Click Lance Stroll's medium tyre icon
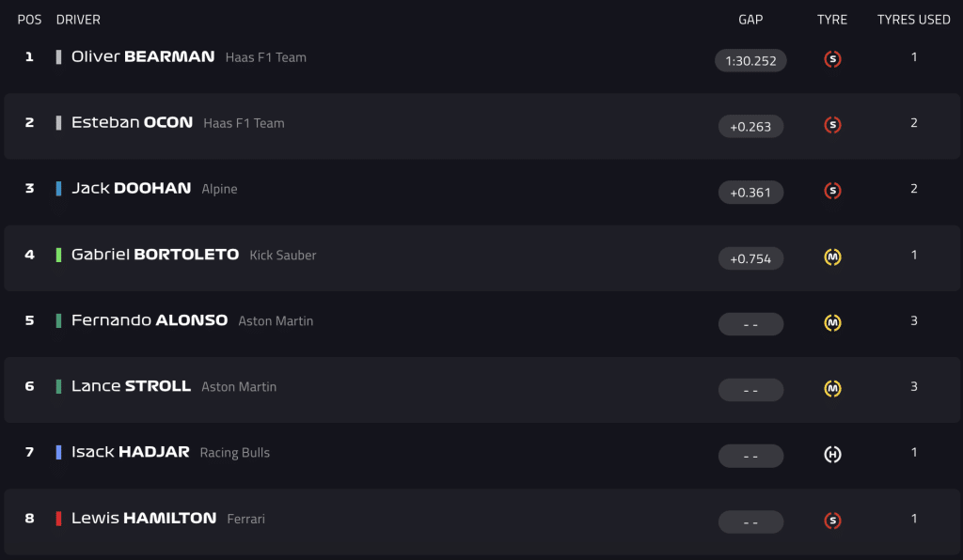The image size is (963, 560). (x=832, y=388)
